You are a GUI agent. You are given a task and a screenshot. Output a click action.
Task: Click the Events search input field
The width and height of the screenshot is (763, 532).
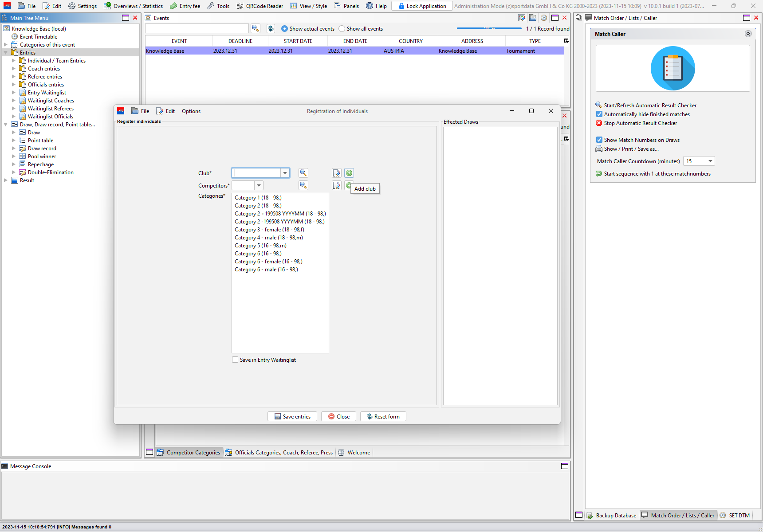[x=197, y=28]
